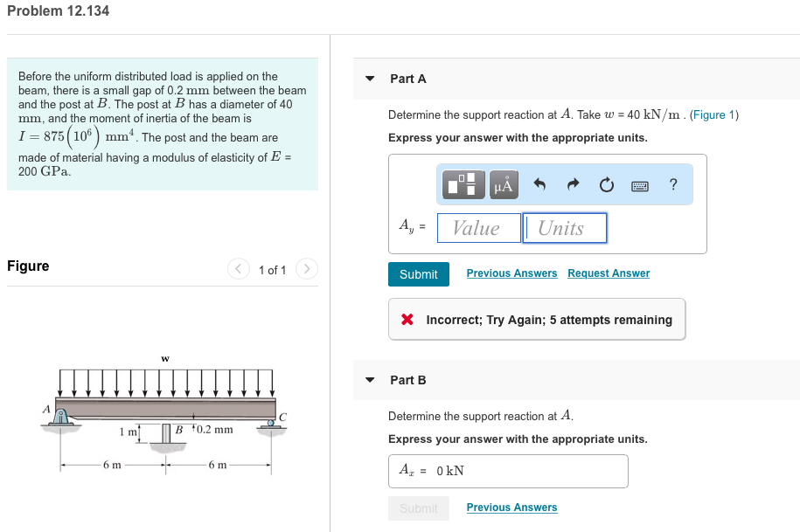Click the question mark help icon
This screenshot has height=532, width=800.
(672, 184)
